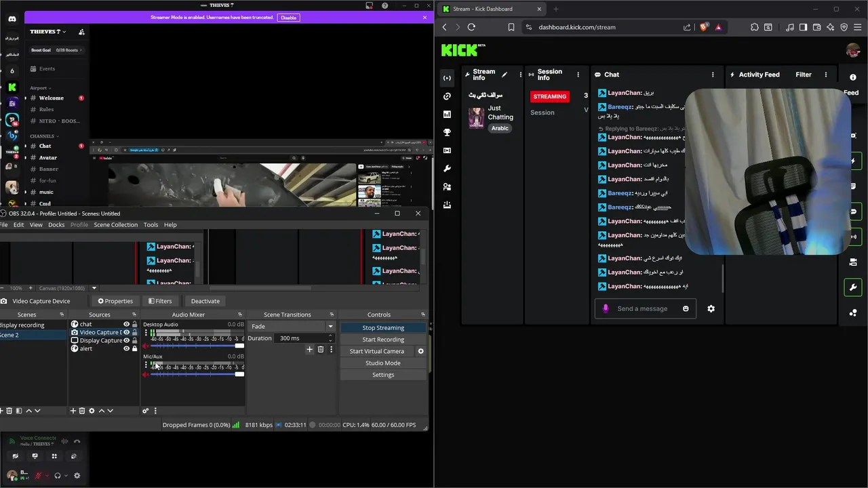868x488 pixels.
Task: Open the Kick profile avatar menu
Action: coord(853,50)
